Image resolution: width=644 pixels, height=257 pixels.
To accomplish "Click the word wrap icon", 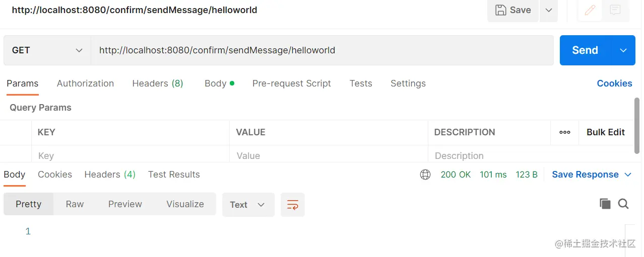I will [293, 205].
